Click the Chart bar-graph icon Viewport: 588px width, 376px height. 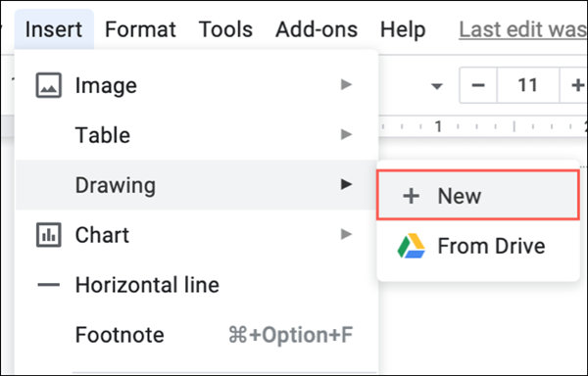49,235
